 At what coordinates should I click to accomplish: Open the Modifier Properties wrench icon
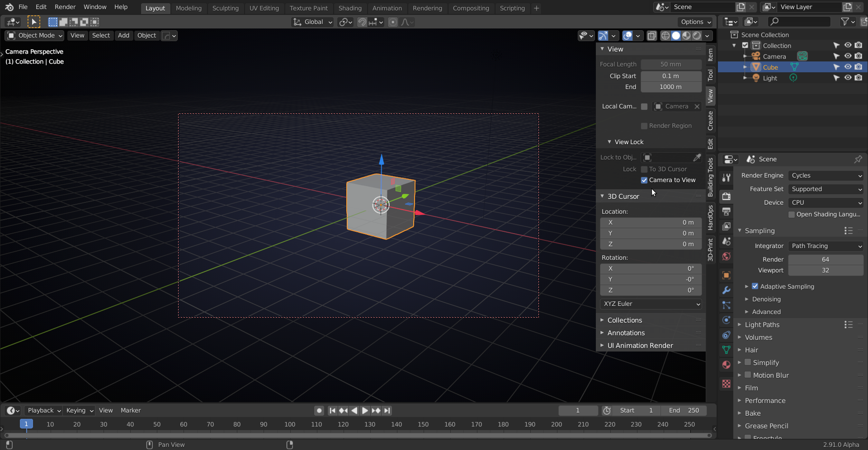pos(726,290)
